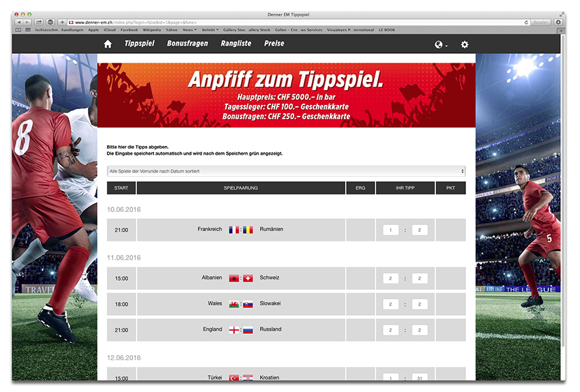Select the date heading 11.06.2016
580x392 pixels.
click(x=124, y=258)
